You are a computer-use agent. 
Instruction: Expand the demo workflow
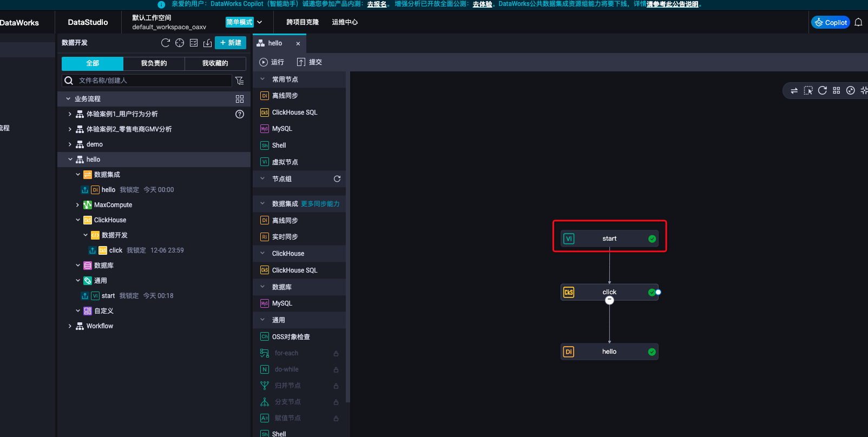(70, 144)
